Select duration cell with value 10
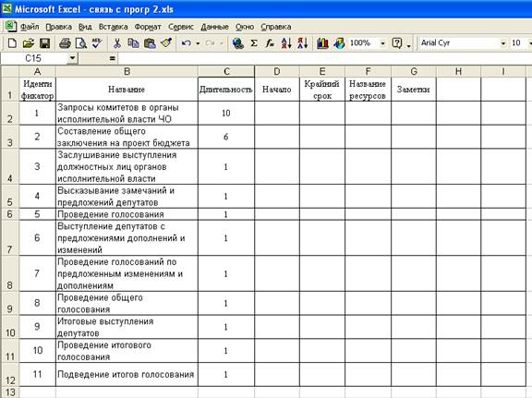Screen dimensions: 532x398 [x=226, y=113]
